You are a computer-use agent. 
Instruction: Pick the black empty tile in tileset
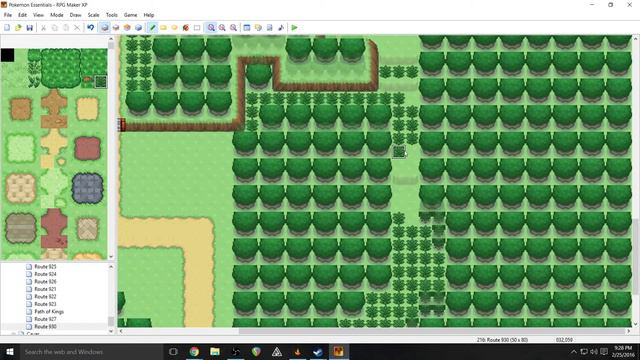7,55
